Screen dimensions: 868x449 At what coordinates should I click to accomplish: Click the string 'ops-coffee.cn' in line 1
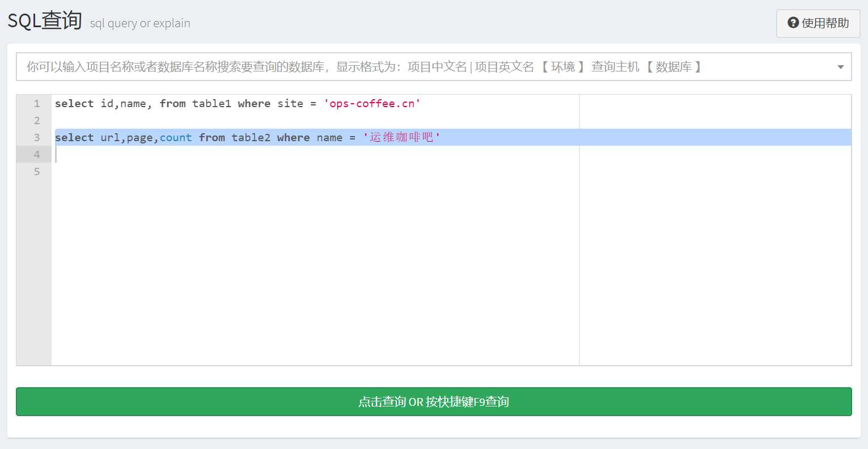click(x=372, y=104)
